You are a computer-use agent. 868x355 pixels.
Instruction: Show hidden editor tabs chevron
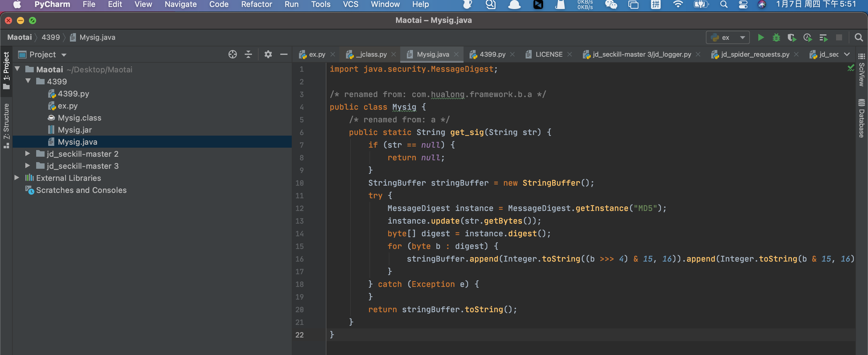(846, 54)
